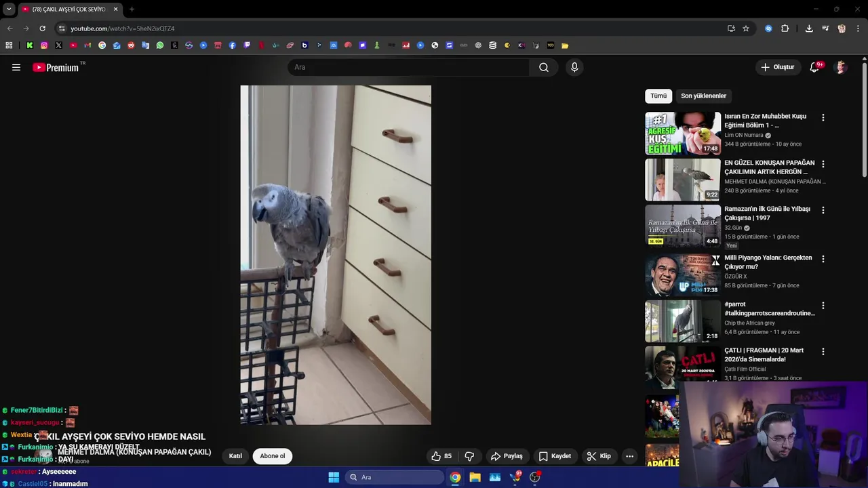
Task: Open the X (Twitter) bookmark
Action: 58,45
